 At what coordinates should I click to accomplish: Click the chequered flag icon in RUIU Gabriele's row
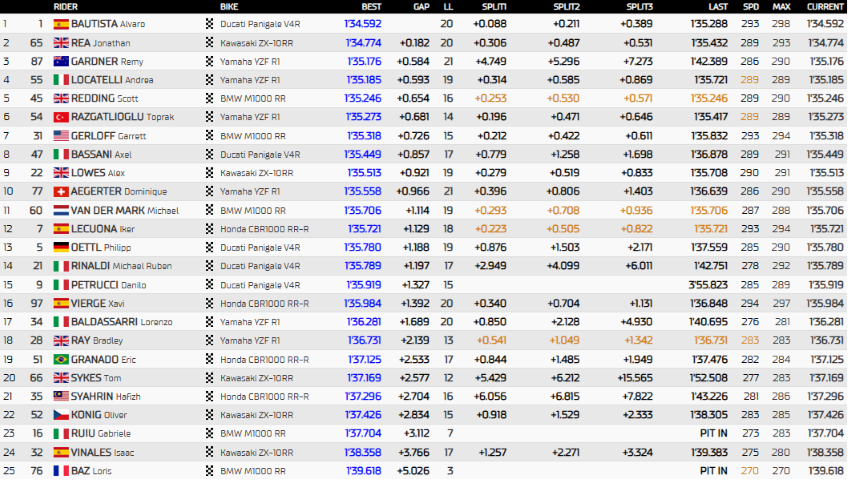[210, 433]
